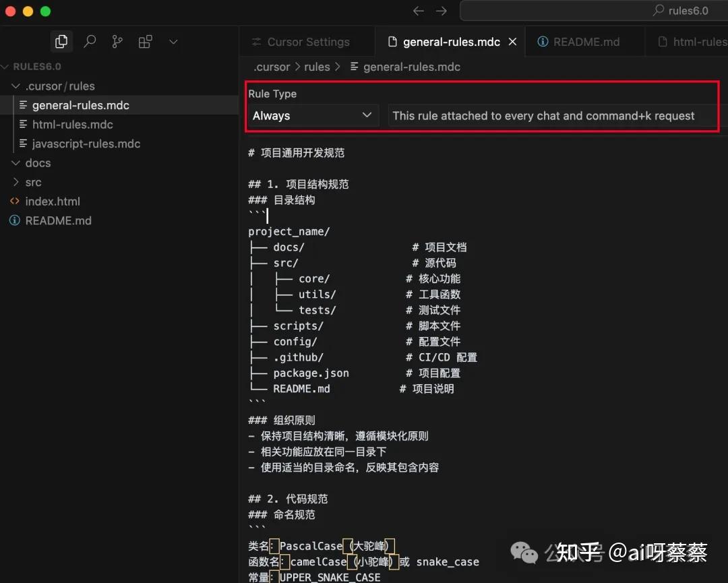Viewport: 728px width, 583px height.
Task: Click the .cursor breadcrumb
Action: coord(271,67)
